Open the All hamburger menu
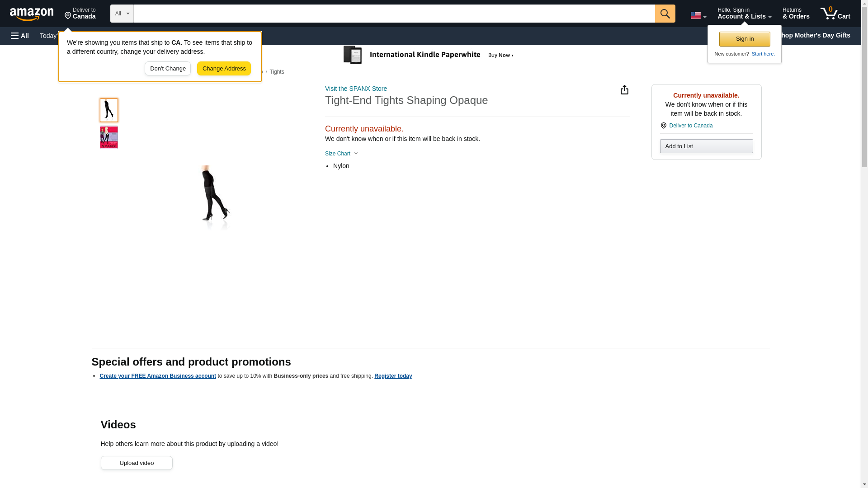The height and width of the screenshot is (488, 868). (x=20, y=36)
